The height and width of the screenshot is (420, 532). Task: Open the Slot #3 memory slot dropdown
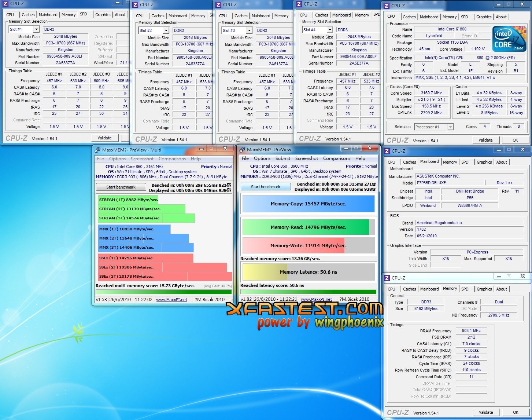click(249, 30)
